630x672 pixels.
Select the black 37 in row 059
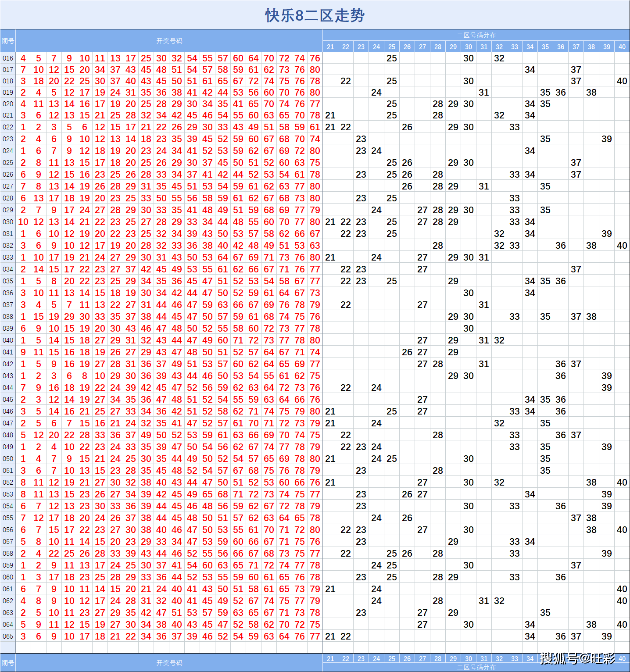576,565
